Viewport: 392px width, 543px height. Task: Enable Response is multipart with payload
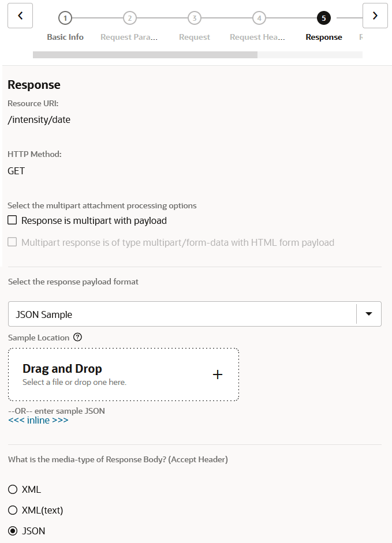click(x=12, y=220)
